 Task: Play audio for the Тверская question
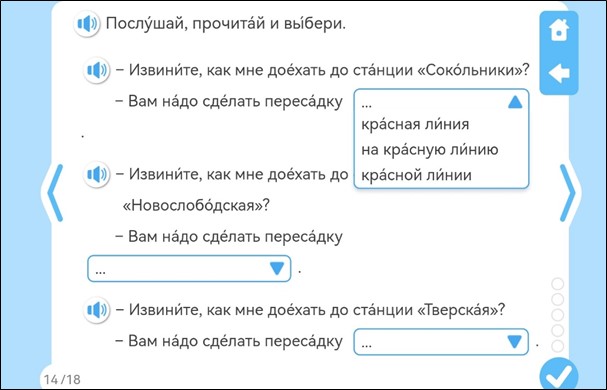click(97, 310)
